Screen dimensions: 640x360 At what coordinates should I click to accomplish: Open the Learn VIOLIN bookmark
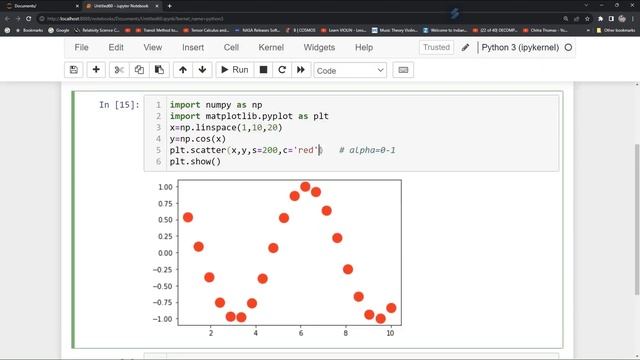[343, 30]
